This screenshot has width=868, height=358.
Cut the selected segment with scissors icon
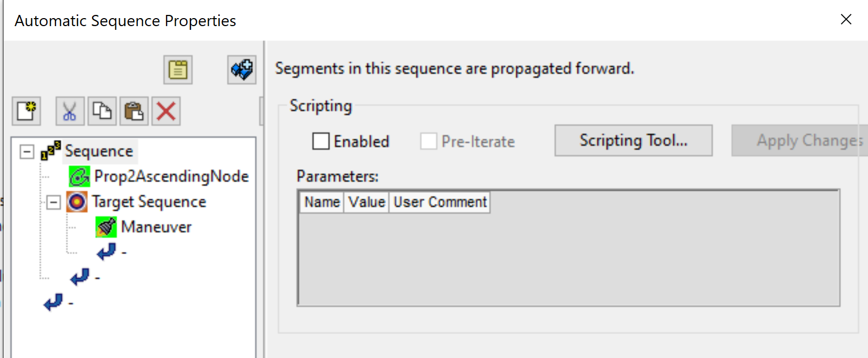pyautogui.click(x=70, y=111)
